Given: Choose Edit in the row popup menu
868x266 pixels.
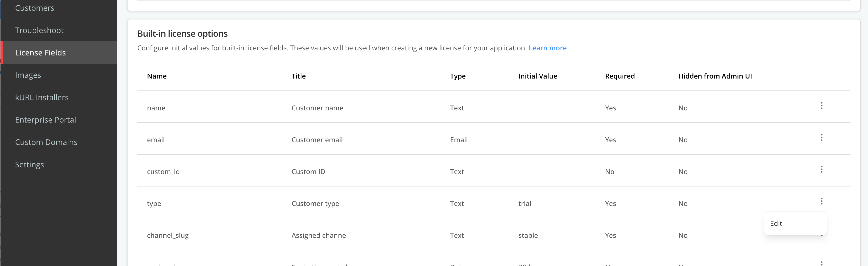Looking at the screenshot, I should [x=795, y=223].
